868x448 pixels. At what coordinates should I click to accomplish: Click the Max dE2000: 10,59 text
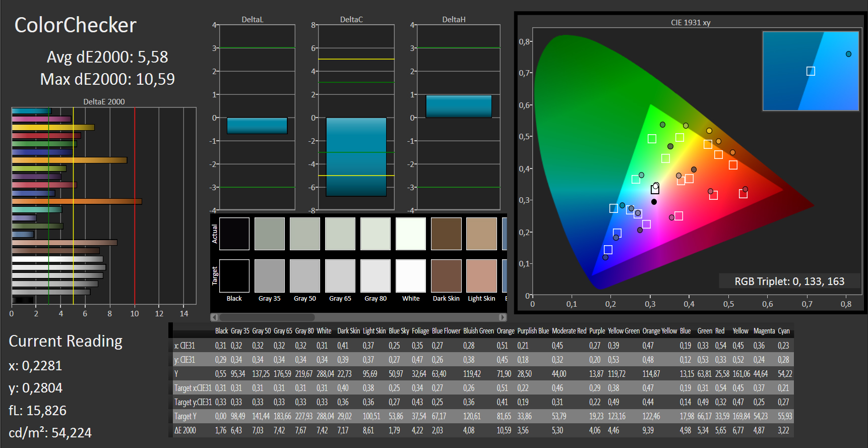(107, 79)
